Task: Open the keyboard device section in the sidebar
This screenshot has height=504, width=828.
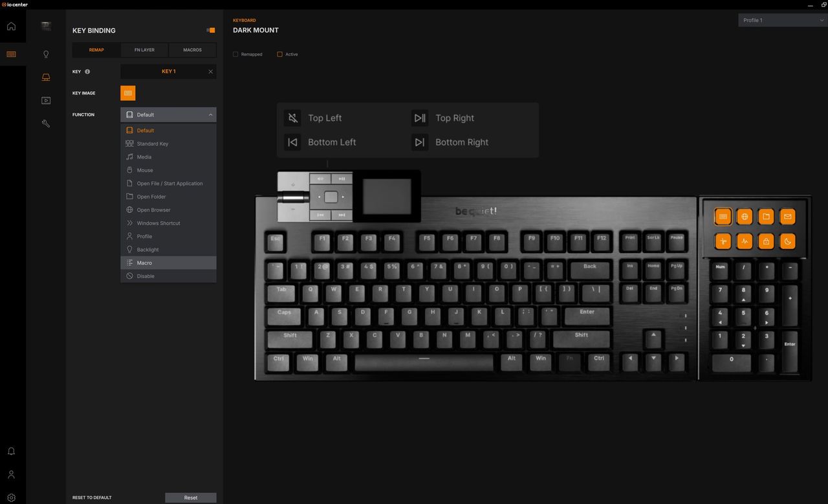Action: click(x=11, y=54)
